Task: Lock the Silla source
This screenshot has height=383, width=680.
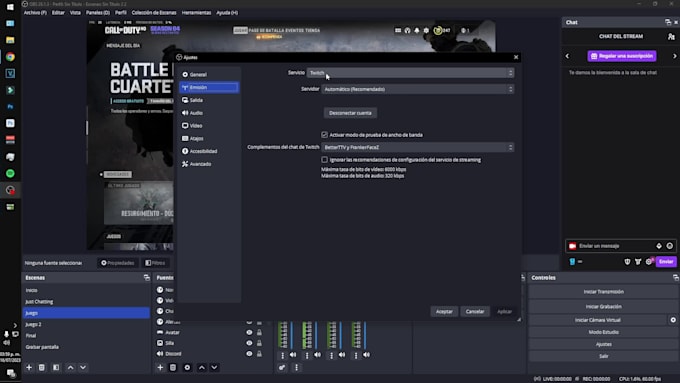Action: point(259,343)
